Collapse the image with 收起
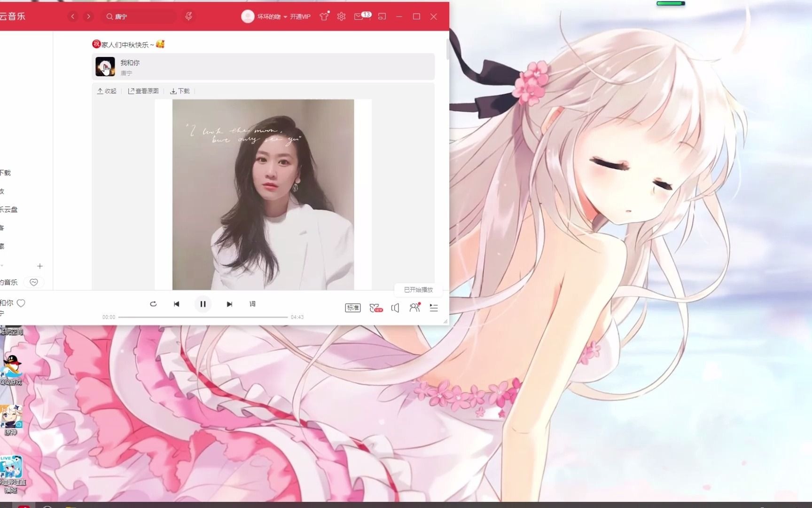The height and width of the screenshot is (508, 812). (x=107, y=91)
